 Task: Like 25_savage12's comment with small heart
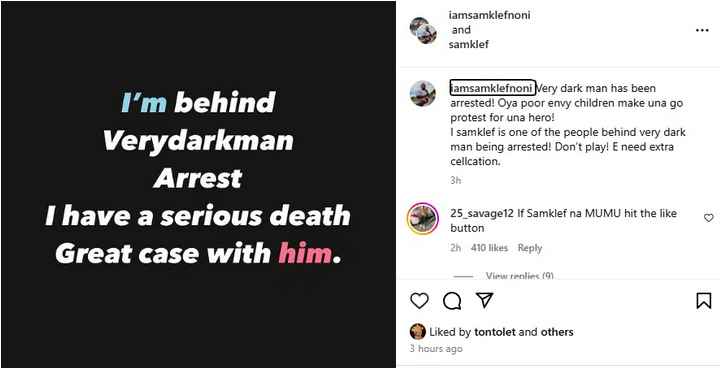point(709,218)
